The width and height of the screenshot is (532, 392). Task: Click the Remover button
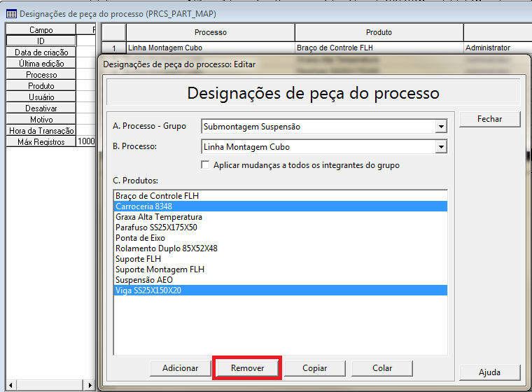(247, 368)
